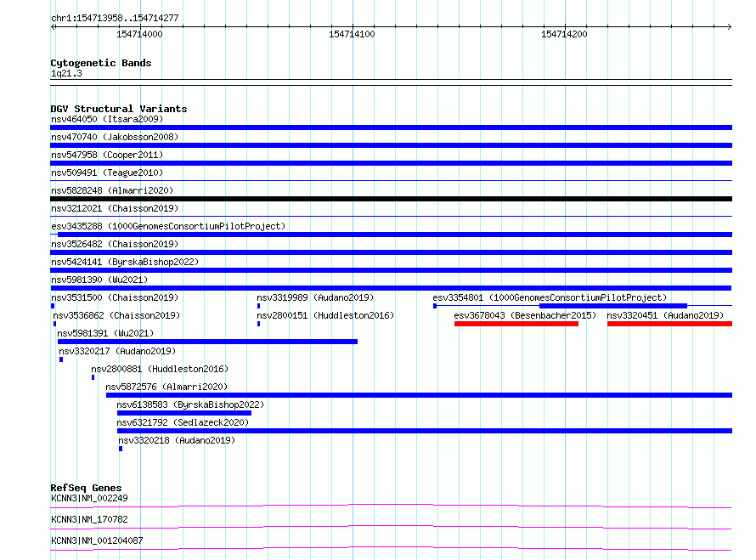The height and width of the screenshot is (560, 756).
Task: Open the nsv5424141 (ByrskaBishop2022) variant label
Action: 125,262
